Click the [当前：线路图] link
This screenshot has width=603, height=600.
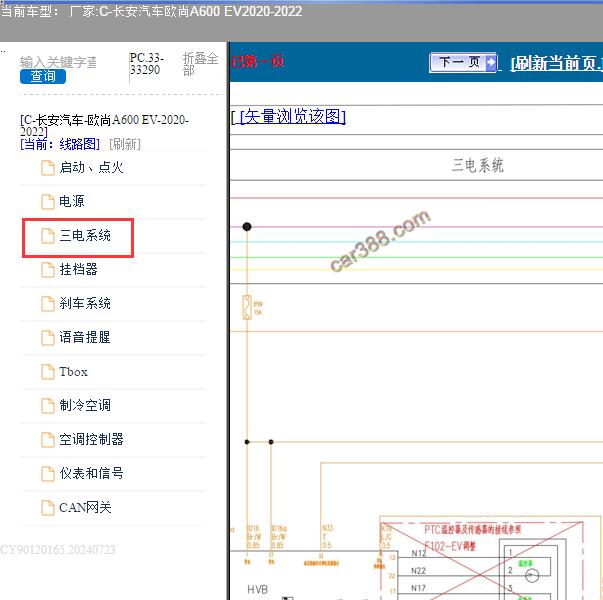(x=60, y=145)
